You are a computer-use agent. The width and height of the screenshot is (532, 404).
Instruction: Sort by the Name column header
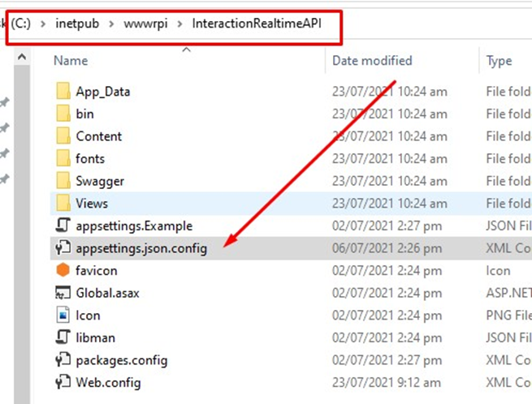pyautogui.click(x=70, y=61)
